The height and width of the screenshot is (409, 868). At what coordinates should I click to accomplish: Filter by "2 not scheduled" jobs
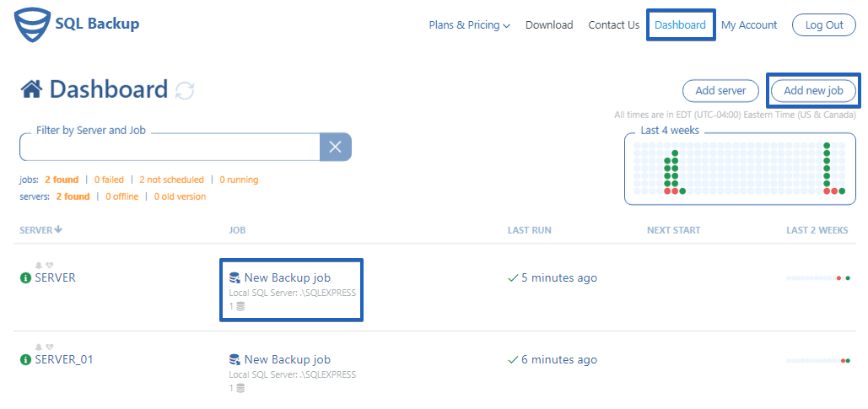click(x=172, y=180)
